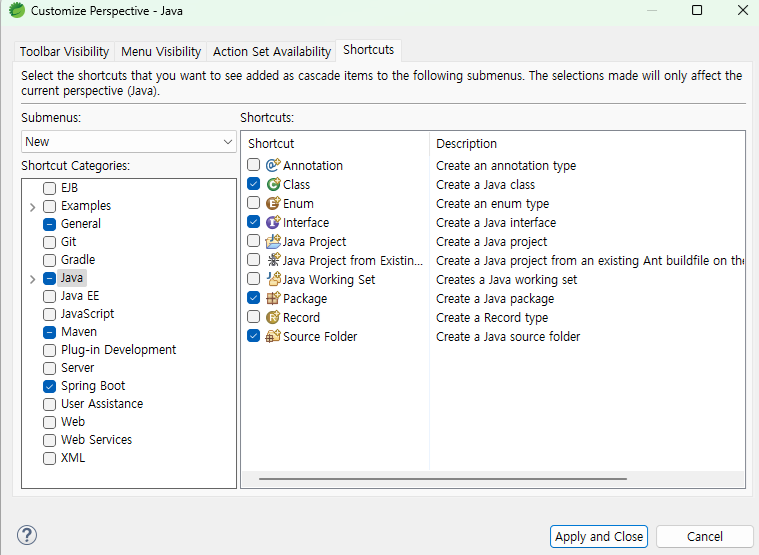Open the Submenus New dropdown
759x555 pixels.
pyautogui.click(x=129, y=142)
